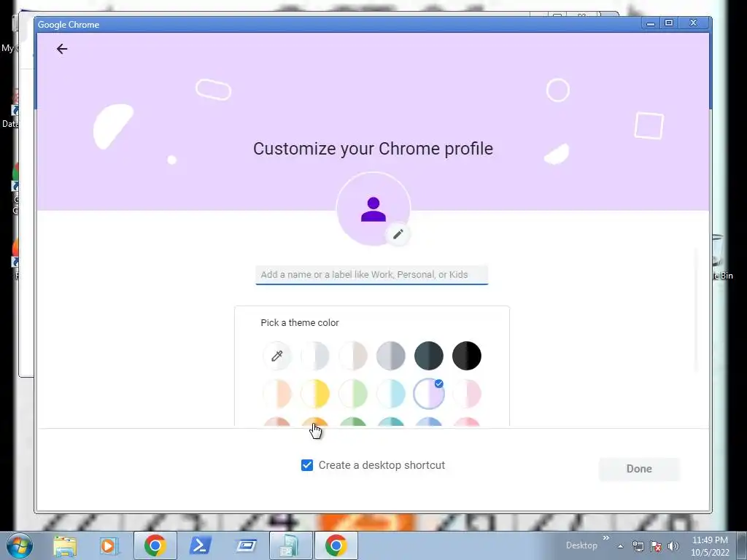Open Windows Explorer from taskbar

point(65,545)
